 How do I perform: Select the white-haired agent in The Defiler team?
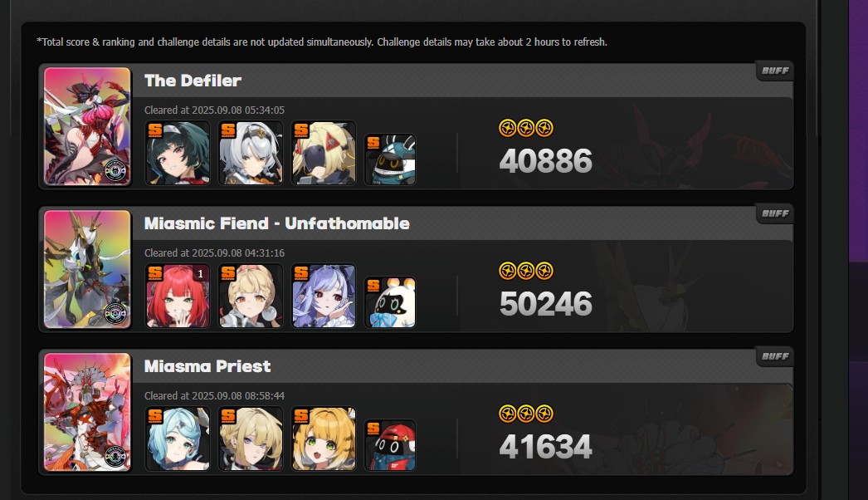tap(251, 153)
